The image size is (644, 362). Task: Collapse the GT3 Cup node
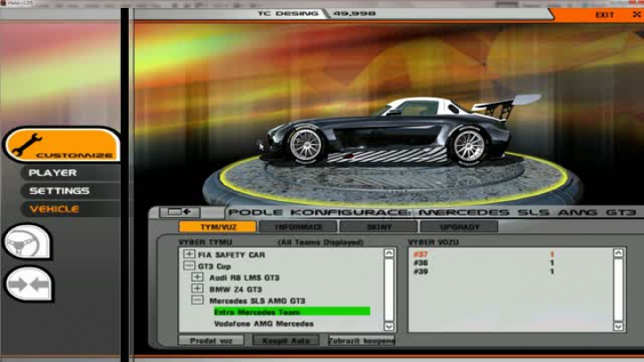click(x=189, y=266)
